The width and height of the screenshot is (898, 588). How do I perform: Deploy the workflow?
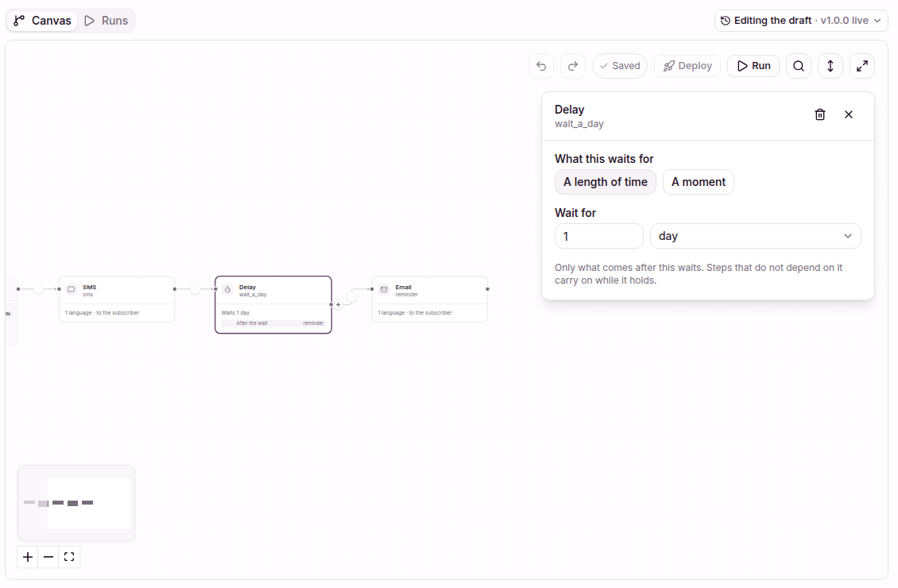click(687, 66)
